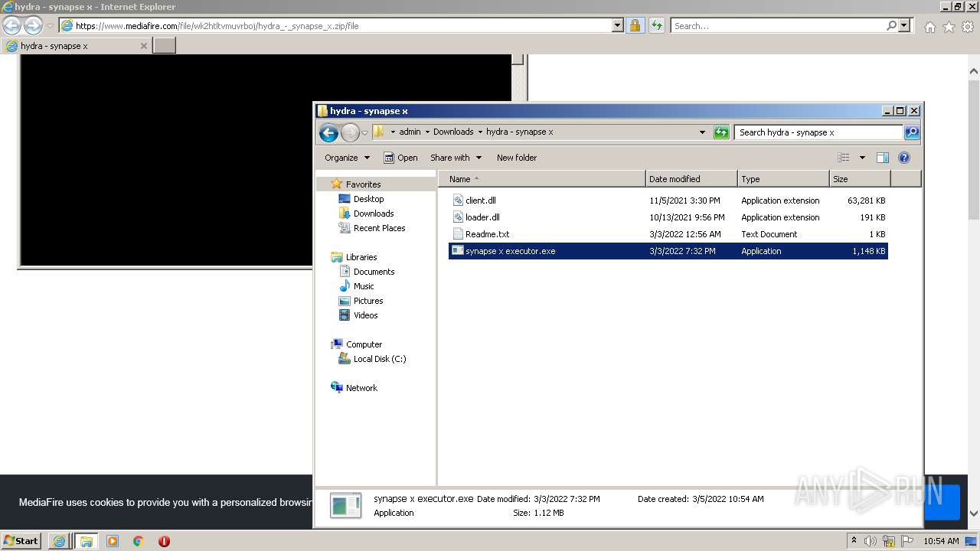Click Downloads in breadcrumb path

tap(453, 132)
